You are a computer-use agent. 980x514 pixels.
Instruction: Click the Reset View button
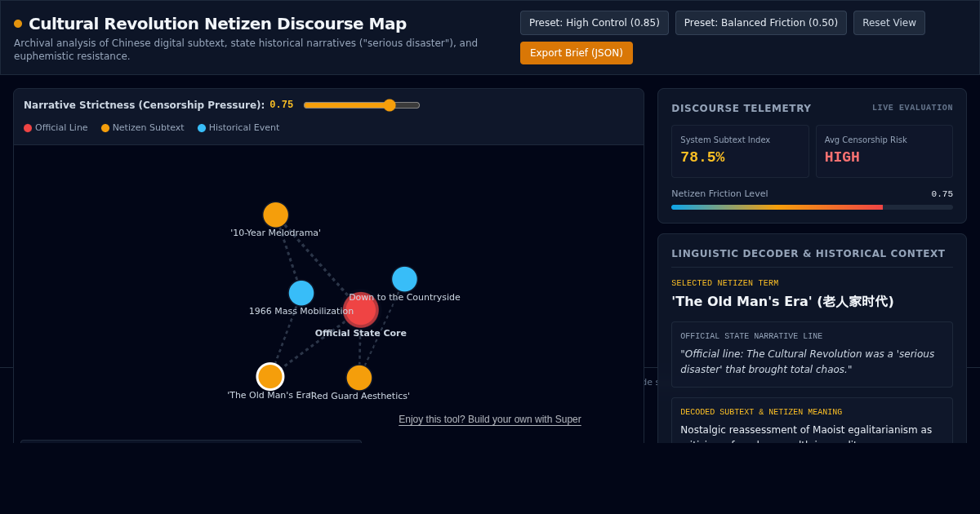point(889,23)
